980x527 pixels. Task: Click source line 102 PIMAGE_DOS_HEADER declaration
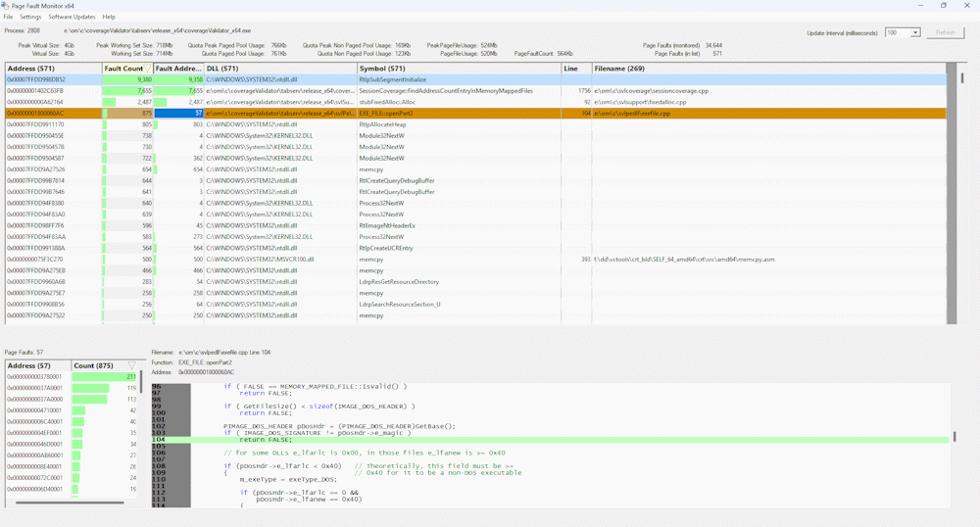(x=339, y=426)
